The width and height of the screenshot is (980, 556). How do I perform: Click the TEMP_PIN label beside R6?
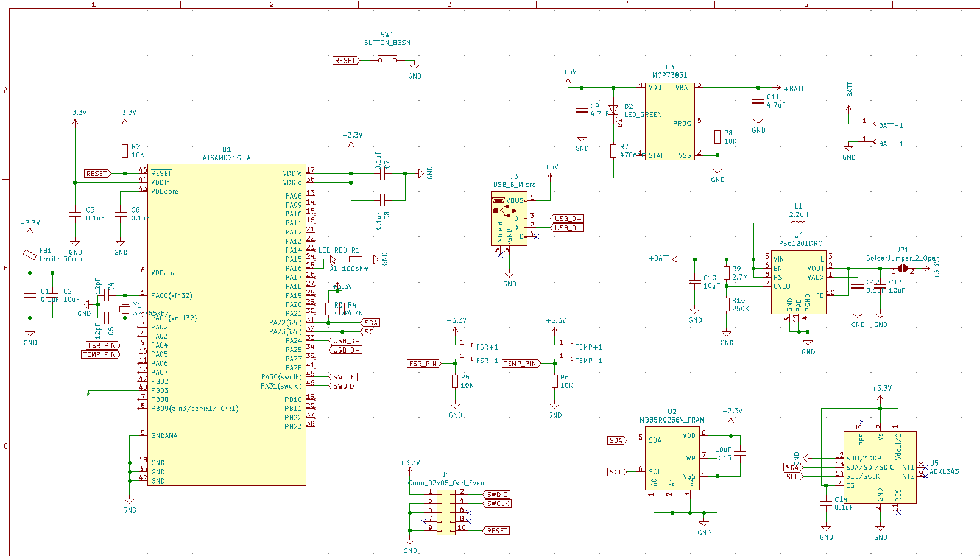click(521, 364)
